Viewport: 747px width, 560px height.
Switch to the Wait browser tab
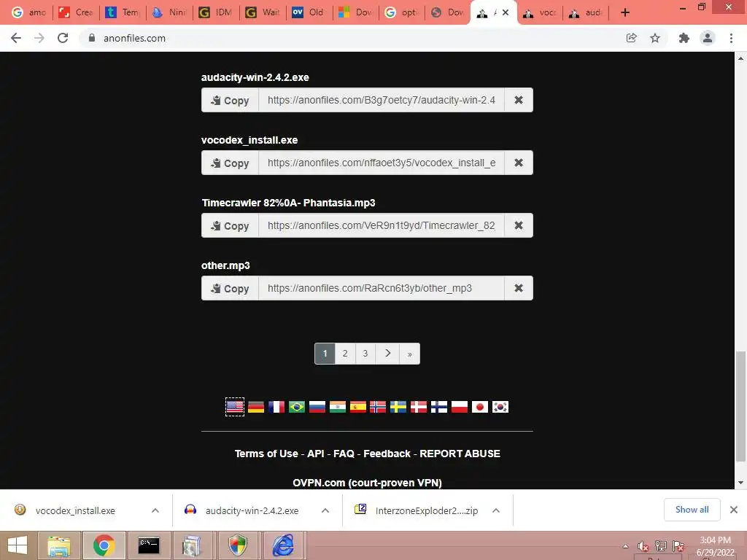pos(263,12)
